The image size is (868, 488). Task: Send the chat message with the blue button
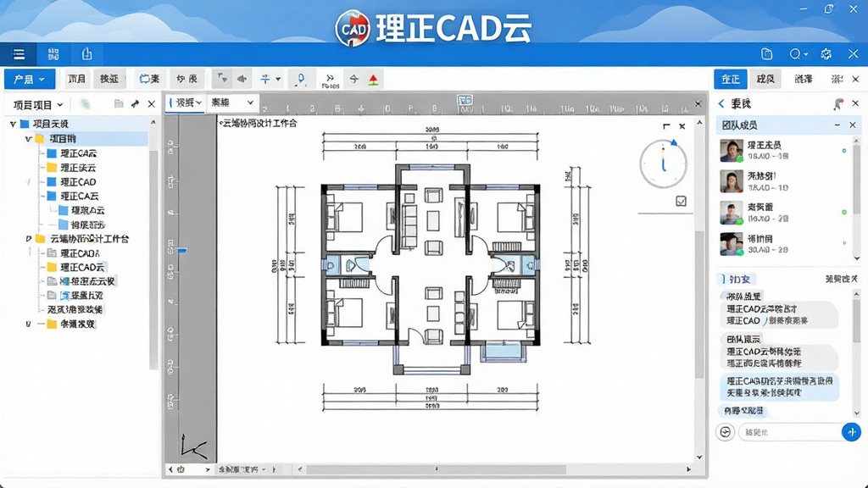(851, 431)
